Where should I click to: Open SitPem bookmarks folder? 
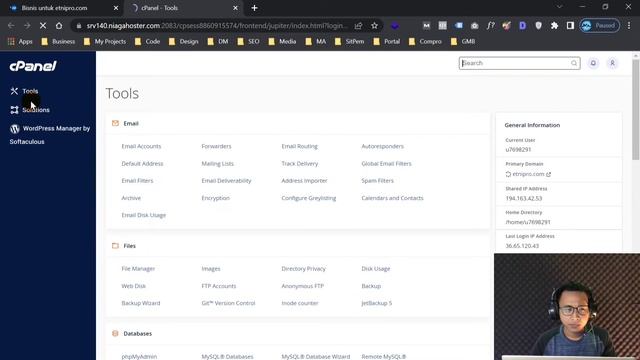(x=349, y=42)
